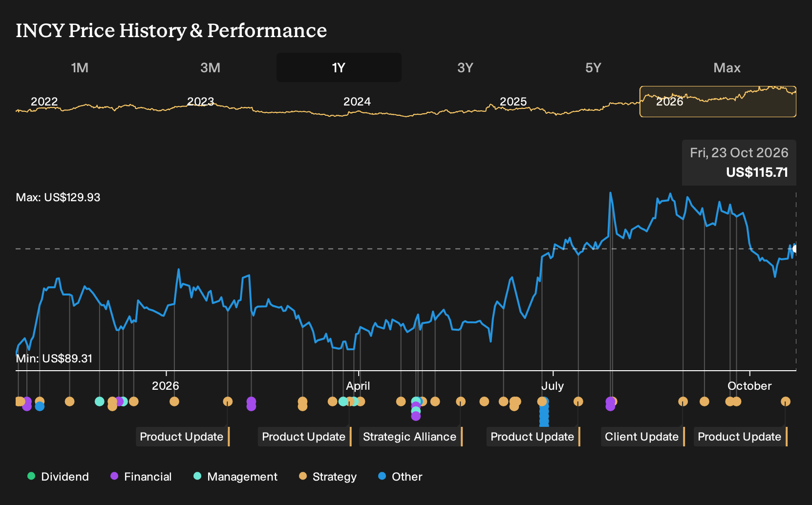Select the 3M time range tab

210,67
